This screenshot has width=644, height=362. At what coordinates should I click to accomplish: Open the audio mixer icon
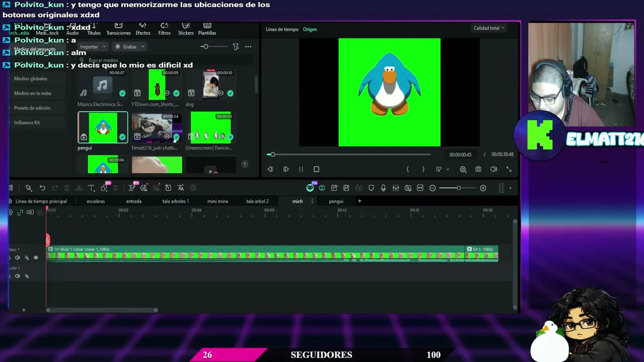tap(396, 188)
